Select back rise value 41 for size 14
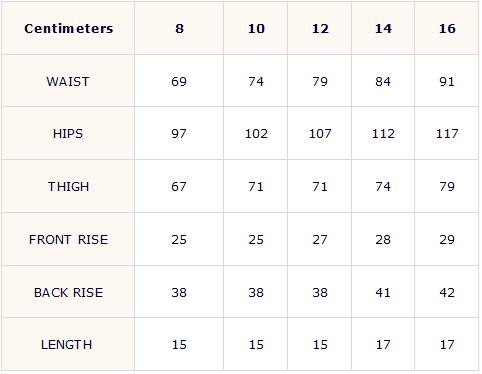 (383, 292)
